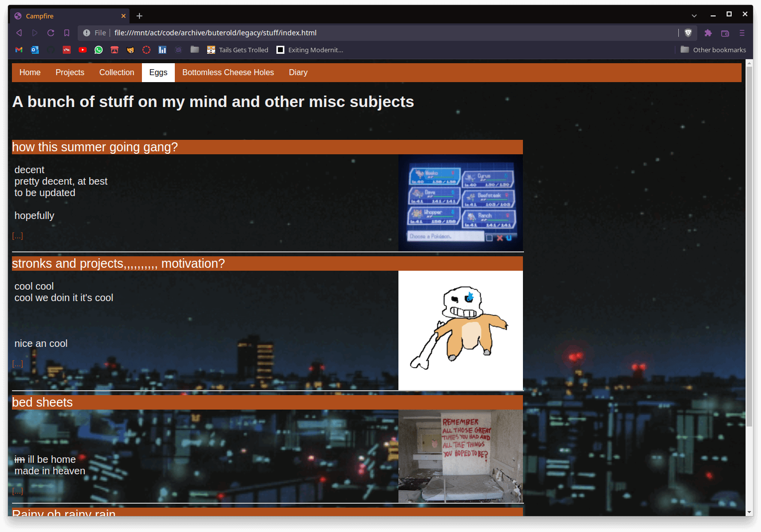Click the Gmail bookmark icon
This screenshot has width=761, height=532.
(19, 50)
